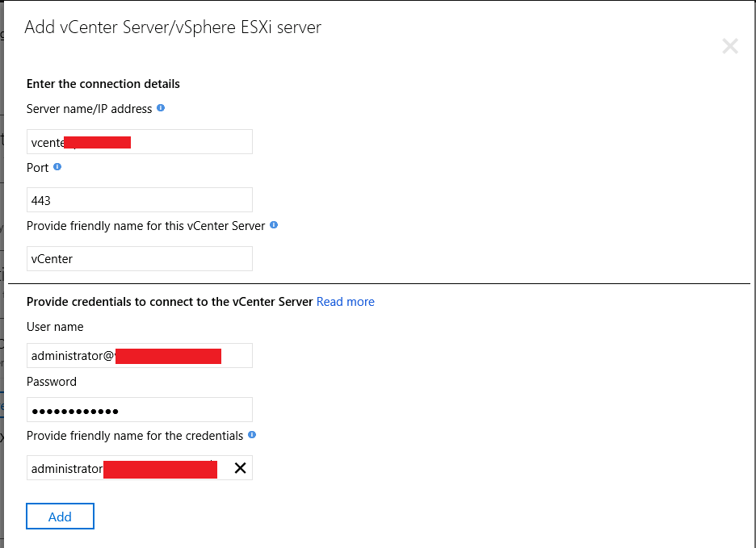Click the credentials friendly name input

[x=140, y=468]
